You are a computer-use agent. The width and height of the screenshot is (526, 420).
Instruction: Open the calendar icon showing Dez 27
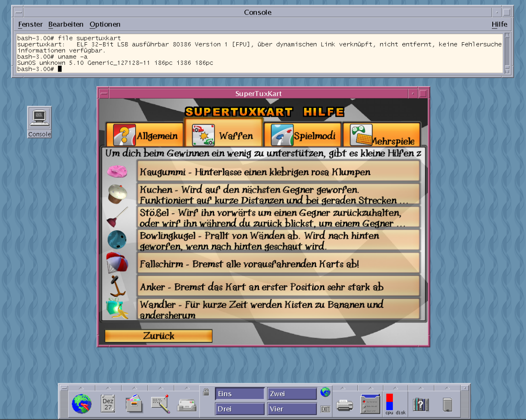pos(108,403)
